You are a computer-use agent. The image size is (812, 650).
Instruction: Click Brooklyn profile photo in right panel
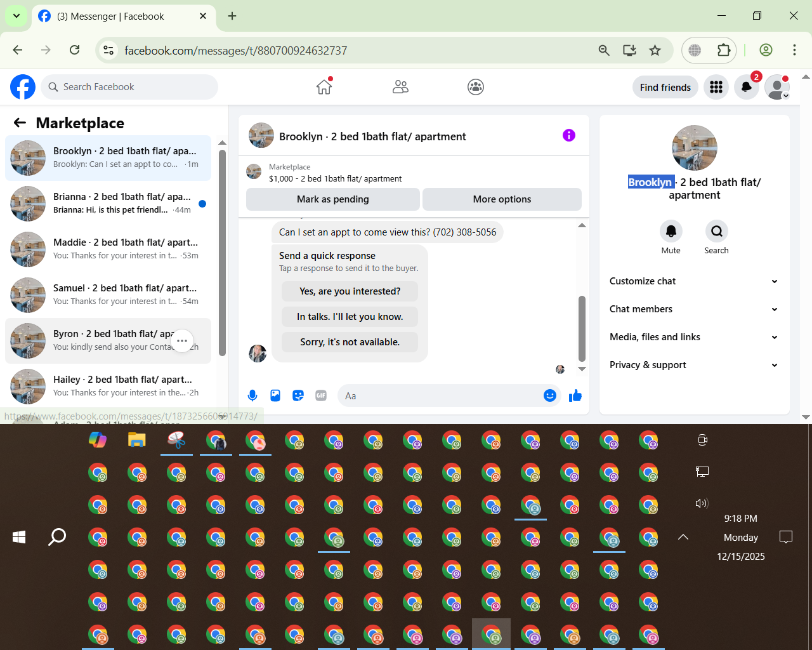[x=695, y=148]
